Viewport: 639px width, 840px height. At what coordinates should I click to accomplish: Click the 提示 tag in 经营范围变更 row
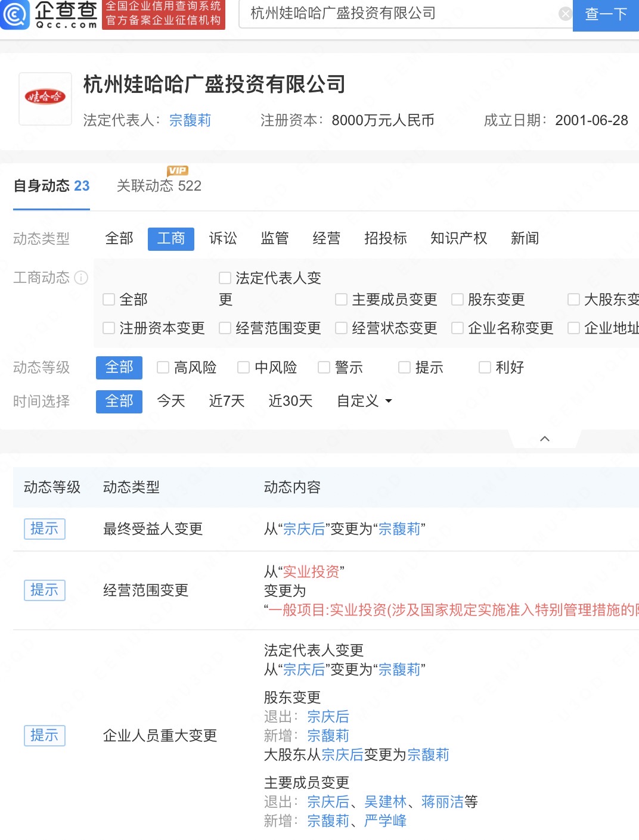45,590
